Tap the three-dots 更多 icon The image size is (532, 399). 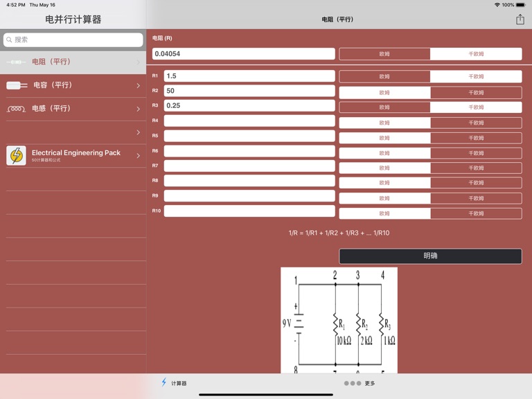coord(352,383)
